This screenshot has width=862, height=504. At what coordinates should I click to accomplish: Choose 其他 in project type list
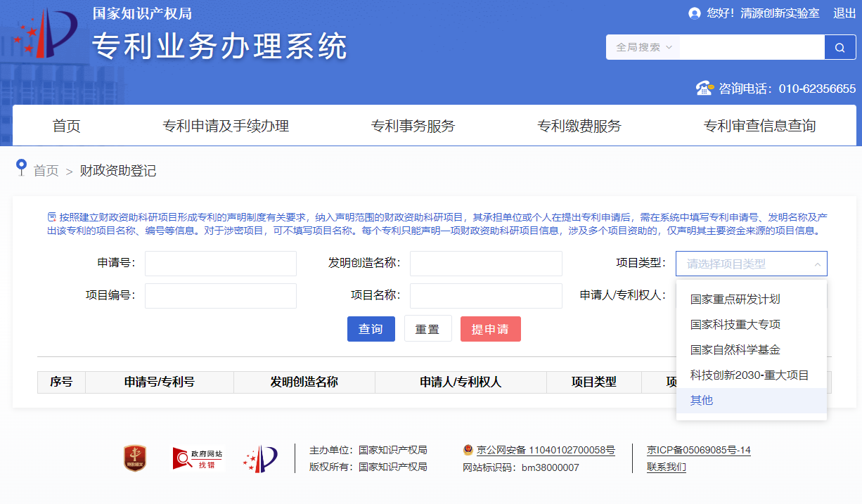(x=702, y=401)
